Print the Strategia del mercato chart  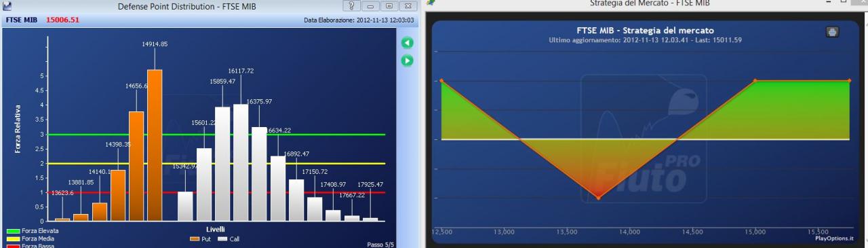tap(833, 31)
